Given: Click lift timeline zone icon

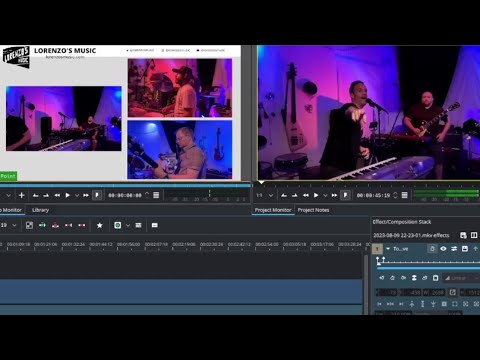Looking at the screenshot, I should click(x=81, y=225).
